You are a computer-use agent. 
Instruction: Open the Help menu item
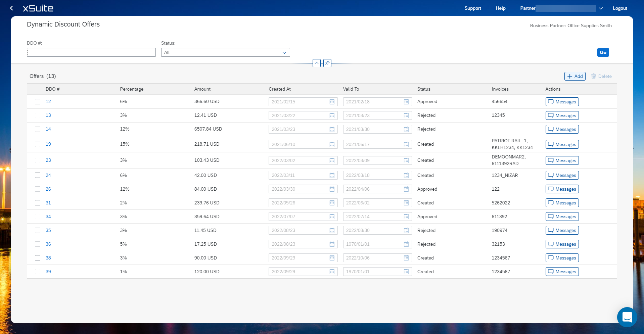pos(500,8)
